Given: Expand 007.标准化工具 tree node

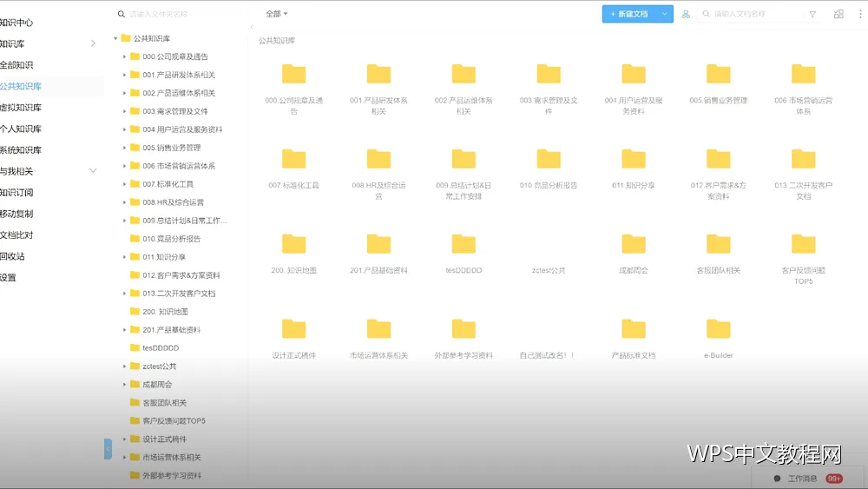Looking at the screenshot, I should click(x=124, y=184).
